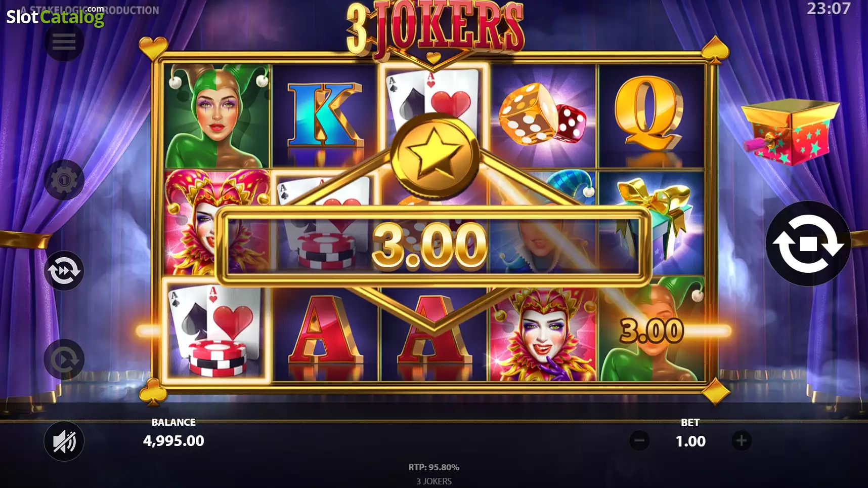This screenshot has width=868, height=488.
Task: Click the bet amount 1.00
Action: [690, 441]
